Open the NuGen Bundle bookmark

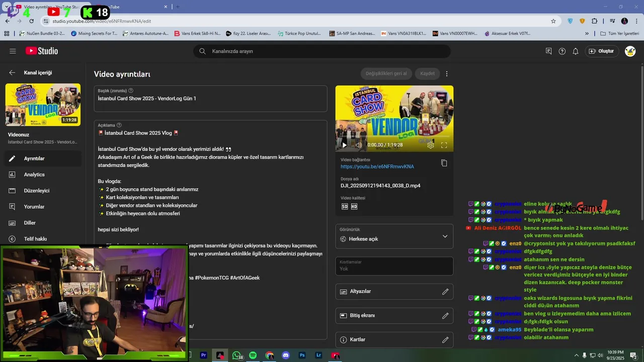pos(42,34)
